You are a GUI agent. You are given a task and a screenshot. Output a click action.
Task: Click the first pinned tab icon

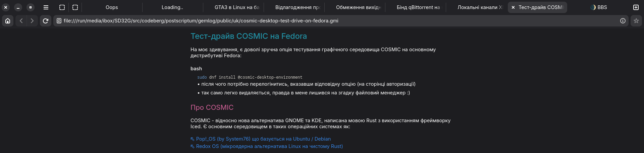(62, 7)
